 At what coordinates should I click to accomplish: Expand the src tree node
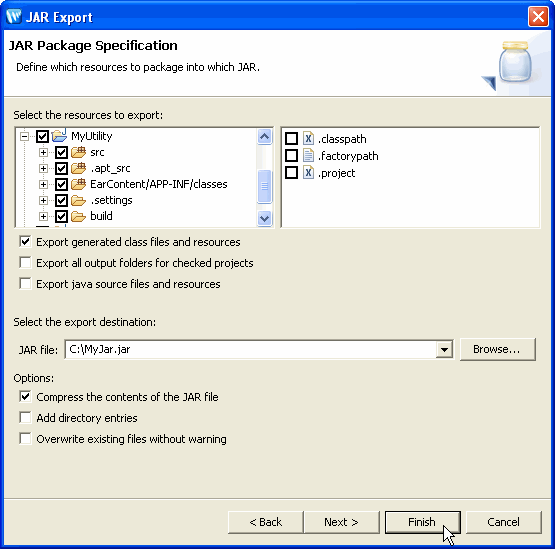[43, 152]
